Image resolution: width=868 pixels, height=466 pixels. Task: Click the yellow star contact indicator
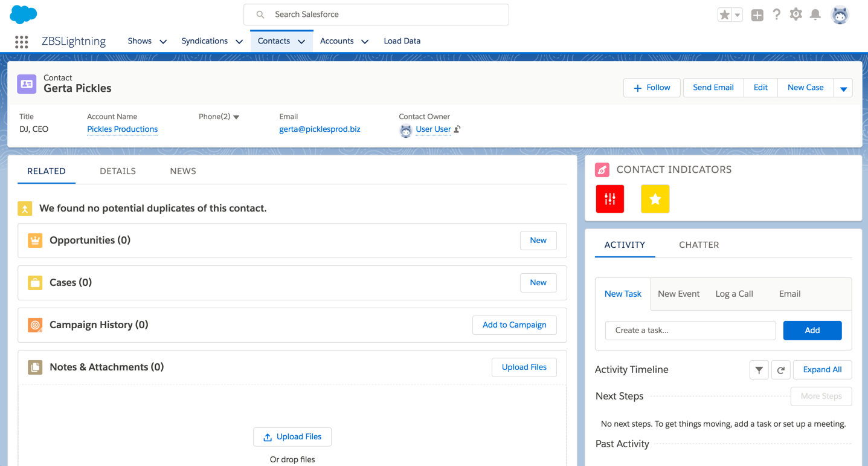pos(655,199)
